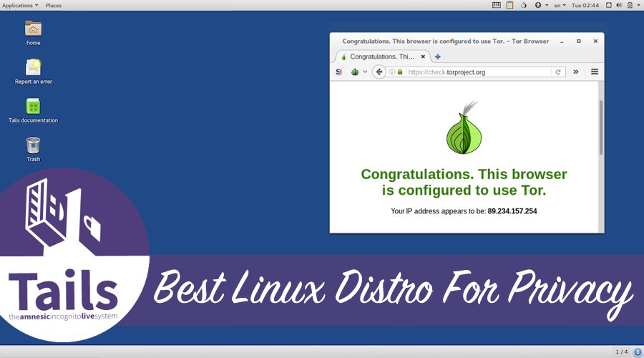Open the home folder desktop icon

[33, 33]
